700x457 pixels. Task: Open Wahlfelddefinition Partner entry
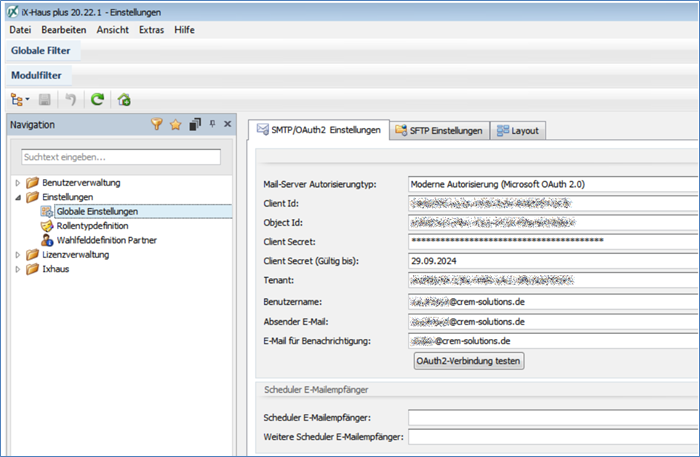106,240
